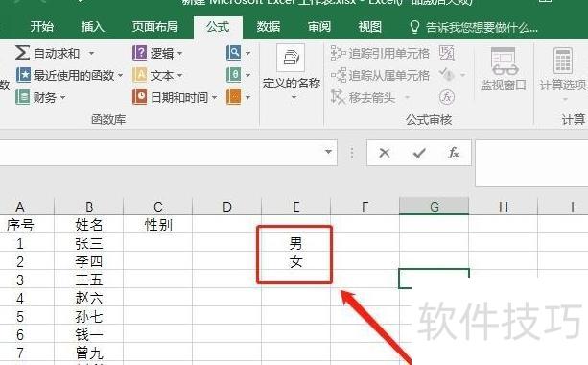
Task: Click the 移去箭头 button label
Action: pos(371,98)
